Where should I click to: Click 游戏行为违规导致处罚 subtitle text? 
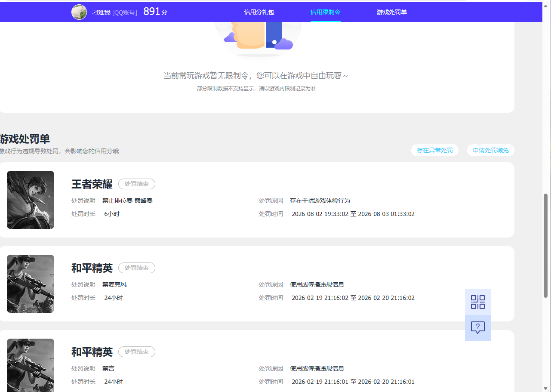point(59,151)
